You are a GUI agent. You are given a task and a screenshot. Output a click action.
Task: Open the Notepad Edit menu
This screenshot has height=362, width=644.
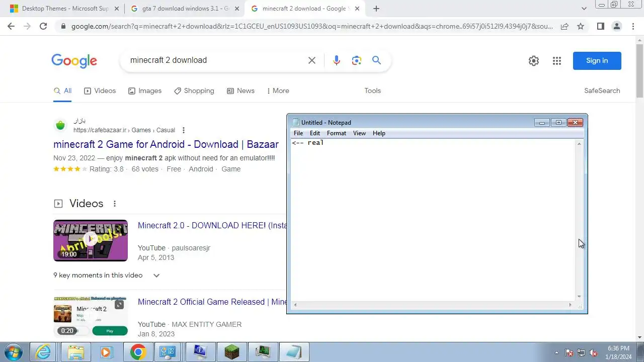coord(315,133)
